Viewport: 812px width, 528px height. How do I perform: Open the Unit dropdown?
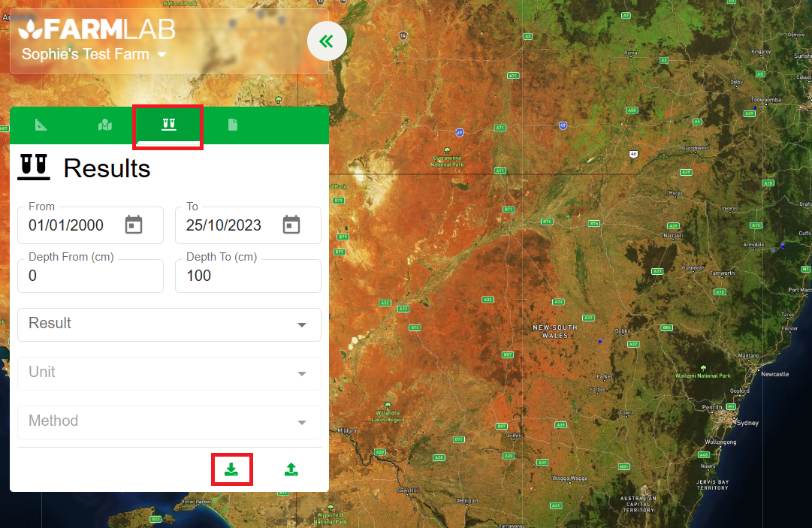[x=169, y=373]
